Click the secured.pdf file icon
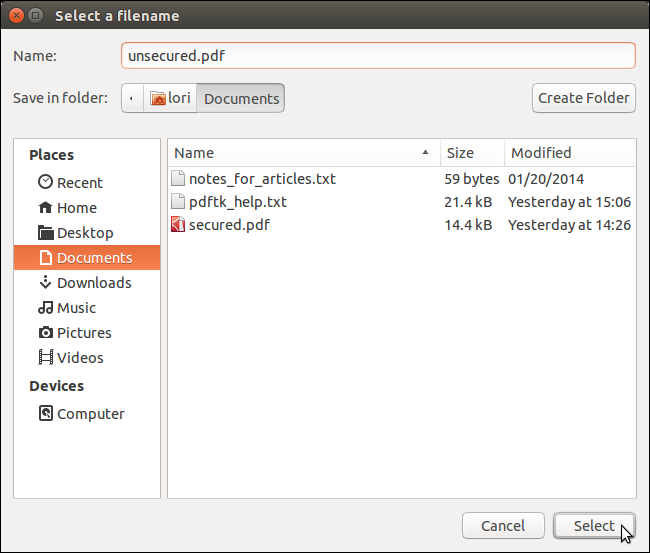Image resolution: width=650 pixels, height=553 pixels. [x=178, y=225]
